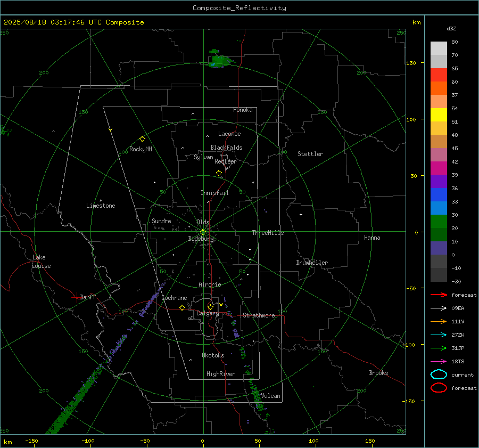Click the 100 tick on right axis
The width and height of the screenshot is (479, 448).
tap(411, 119)
